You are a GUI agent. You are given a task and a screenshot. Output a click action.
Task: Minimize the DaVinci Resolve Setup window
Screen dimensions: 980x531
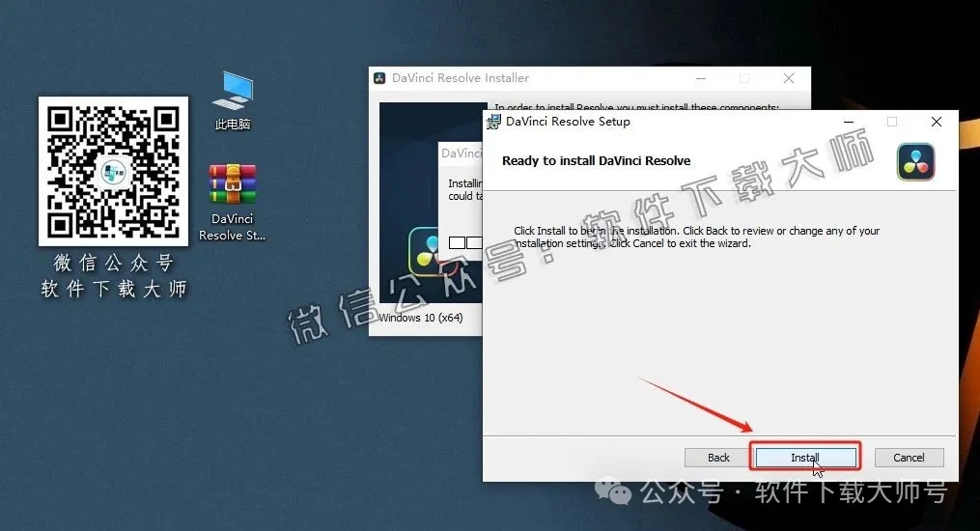click(848, 122)
